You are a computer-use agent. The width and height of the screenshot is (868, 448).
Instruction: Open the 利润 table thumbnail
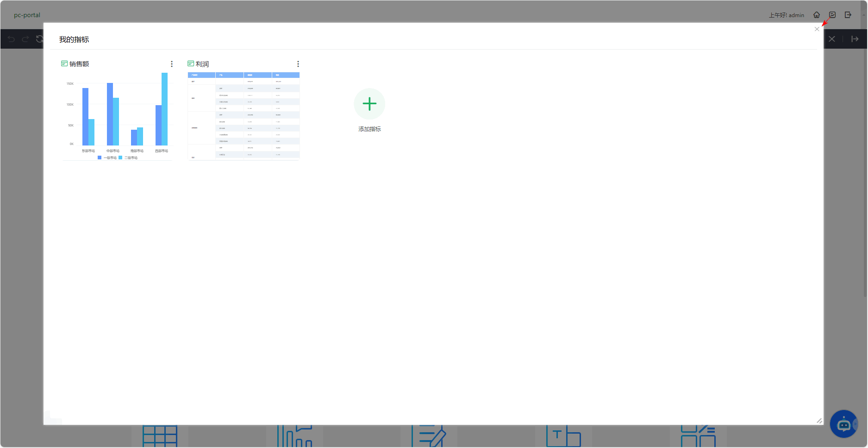244,116
